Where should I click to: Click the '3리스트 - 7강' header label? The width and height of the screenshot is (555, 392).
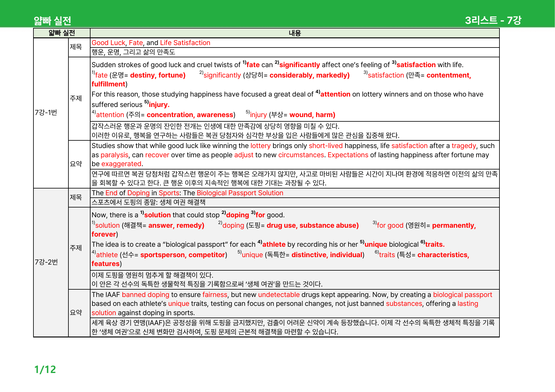pos(493,20)
